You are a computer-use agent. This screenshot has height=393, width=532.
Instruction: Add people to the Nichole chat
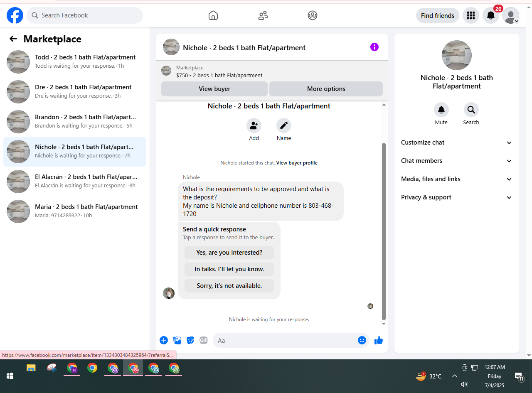[254, 125]
